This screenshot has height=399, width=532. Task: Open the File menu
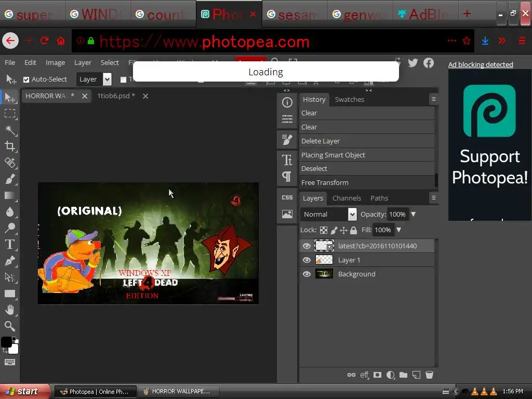10,62
